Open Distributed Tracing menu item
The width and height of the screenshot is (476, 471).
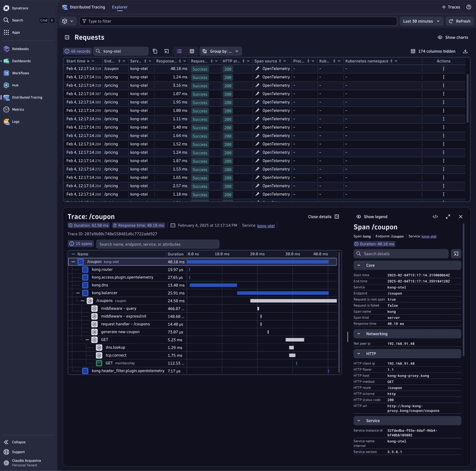click(x=27, y=97)
